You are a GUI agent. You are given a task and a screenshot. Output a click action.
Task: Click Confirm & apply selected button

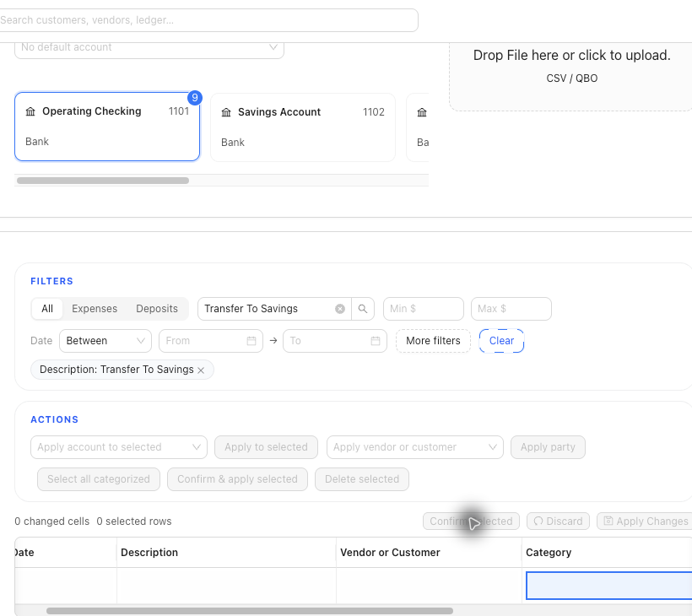pos(237,479)
